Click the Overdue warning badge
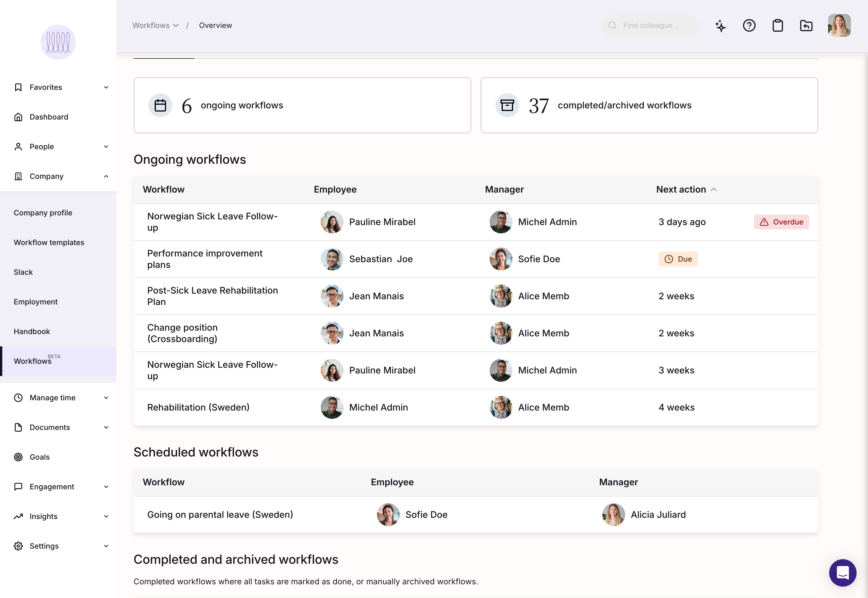Viewport: 868px width, 598px height. (781, 222)
